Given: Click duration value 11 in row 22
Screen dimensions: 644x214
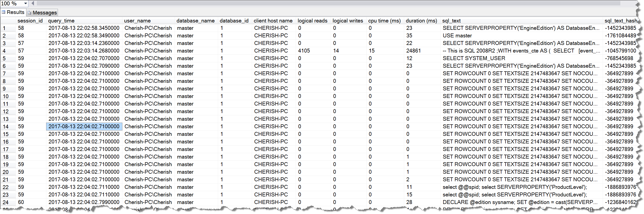Looking at the screenshot, I should (x=409, y=187).
